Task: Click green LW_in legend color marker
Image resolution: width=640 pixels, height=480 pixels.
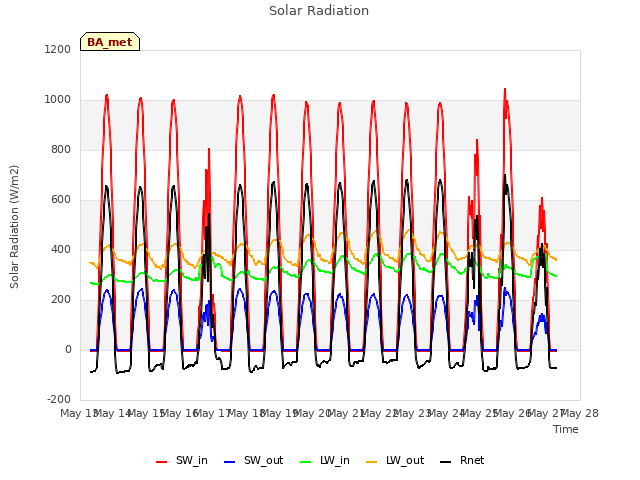Action: coord(305,462)
